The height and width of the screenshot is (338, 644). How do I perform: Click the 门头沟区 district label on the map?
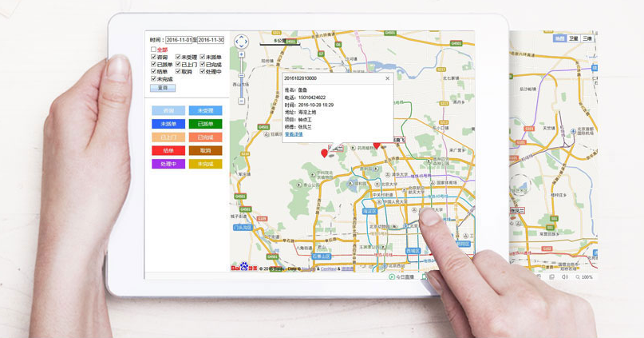(243, 227)
